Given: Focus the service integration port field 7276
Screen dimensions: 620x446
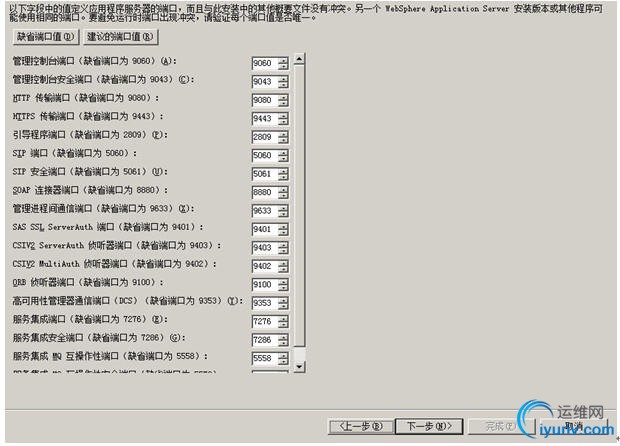Looking at the screenshot, I should [x=265, y=321].
